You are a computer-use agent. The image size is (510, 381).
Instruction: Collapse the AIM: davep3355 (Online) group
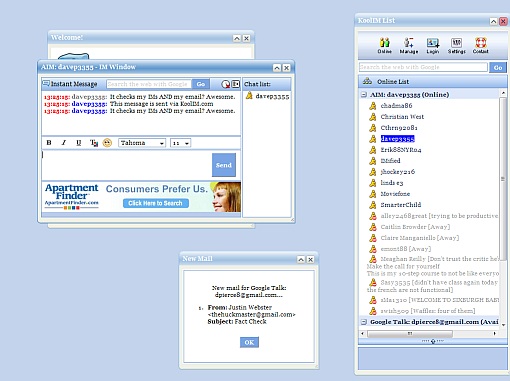coord(364,95)
